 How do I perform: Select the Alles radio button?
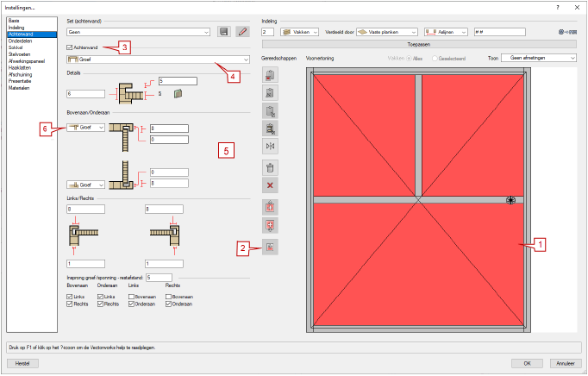(410, 59)
